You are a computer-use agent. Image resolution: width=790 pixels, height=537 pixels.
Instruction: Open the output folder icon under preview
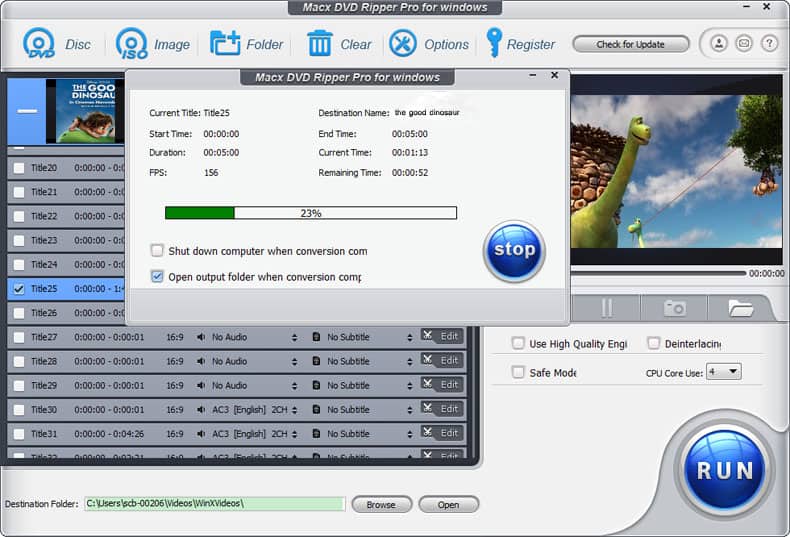click(741, 308)
